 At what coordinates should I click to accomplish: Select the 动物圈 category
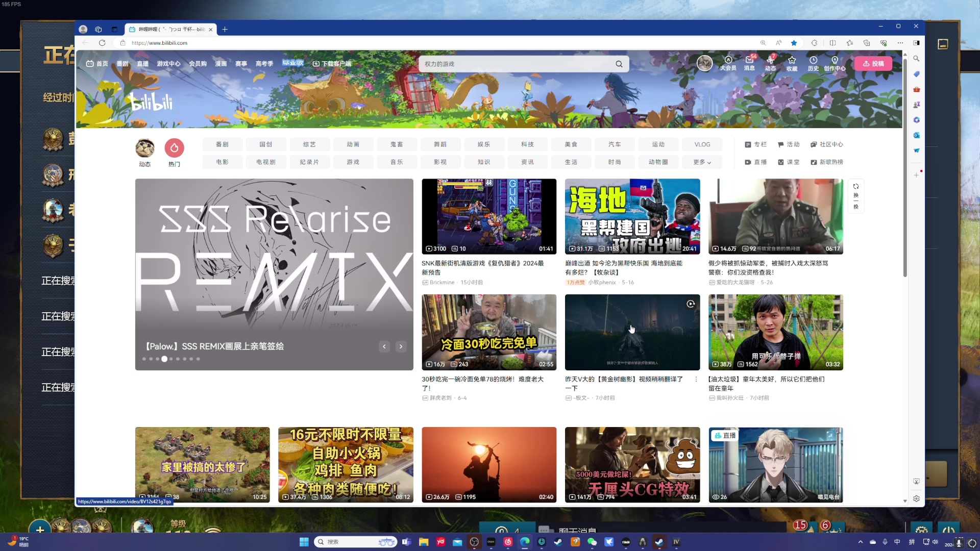point(658,162)
